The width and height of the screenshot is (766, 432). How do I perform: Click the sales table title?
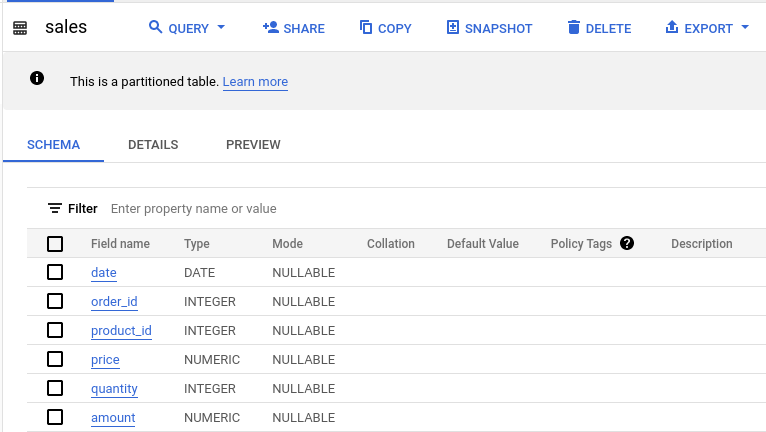[x=66, y=27]
